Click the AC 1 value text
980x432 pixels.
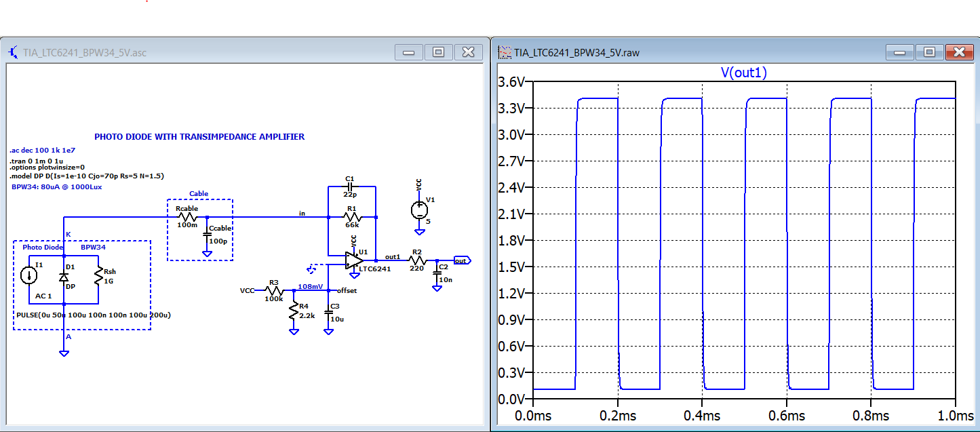click(44, 296)
